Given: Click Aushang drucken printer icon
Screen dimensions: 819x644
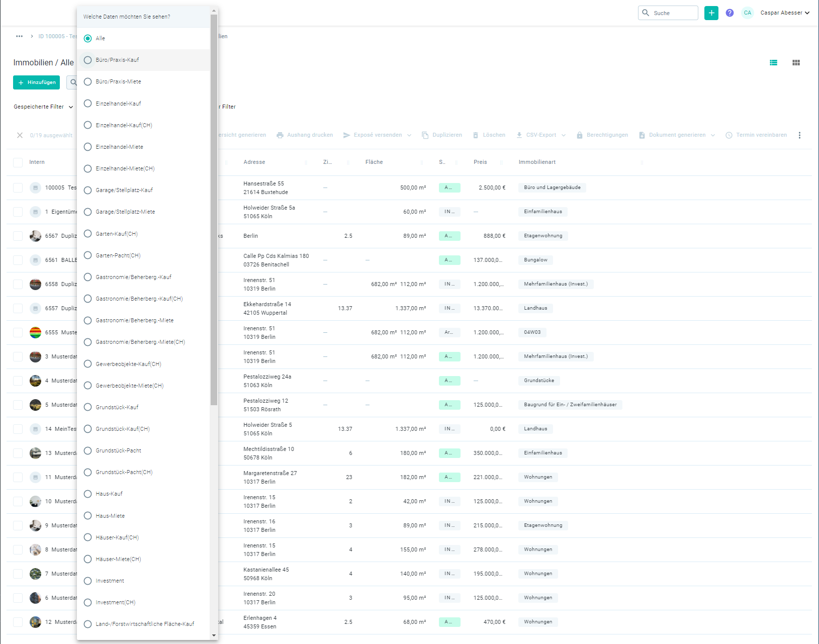Looking at the screenshot, I should [x=280, y=135].
